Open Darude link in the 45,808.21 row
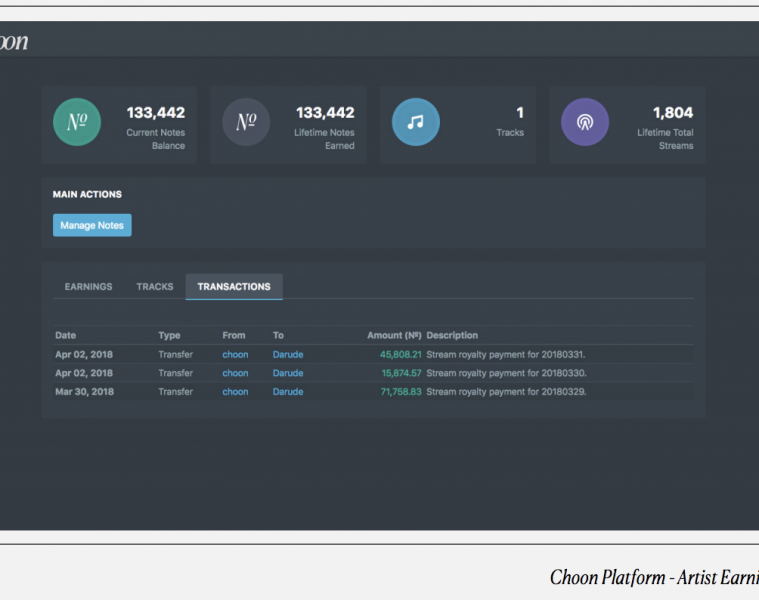759x600 pixels. 288,355
